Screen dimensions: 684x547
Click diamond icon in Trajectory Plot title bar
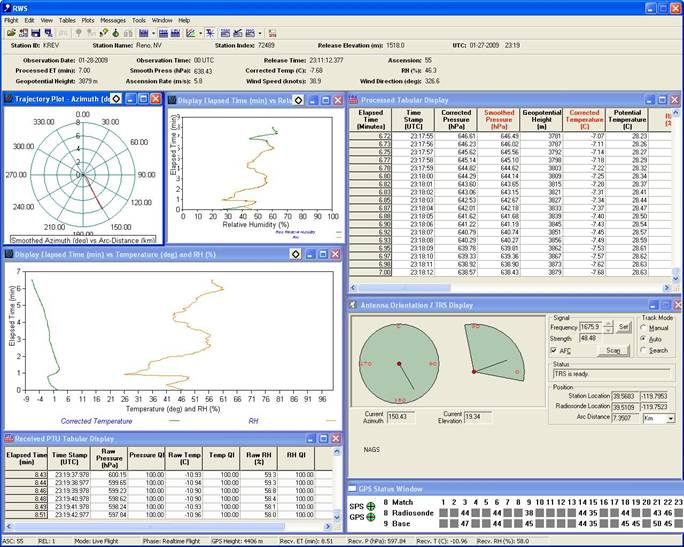(116, 99)
